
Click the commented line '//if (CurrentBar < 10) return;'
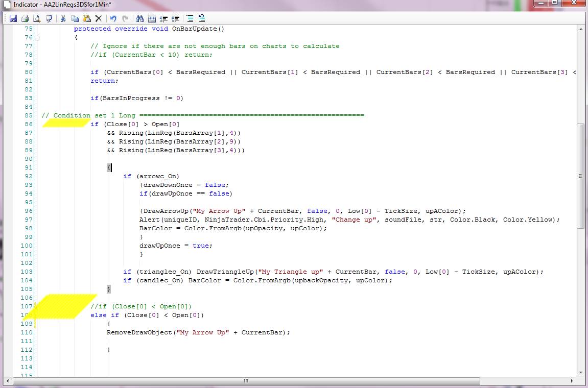pyautogui.click(x=152, y=55)
